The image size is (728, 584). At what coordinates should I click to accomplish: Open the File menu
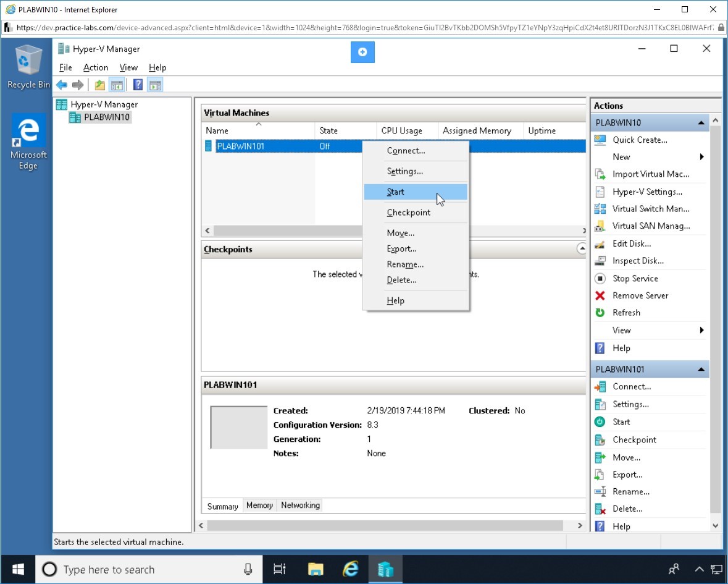(65, 67)
